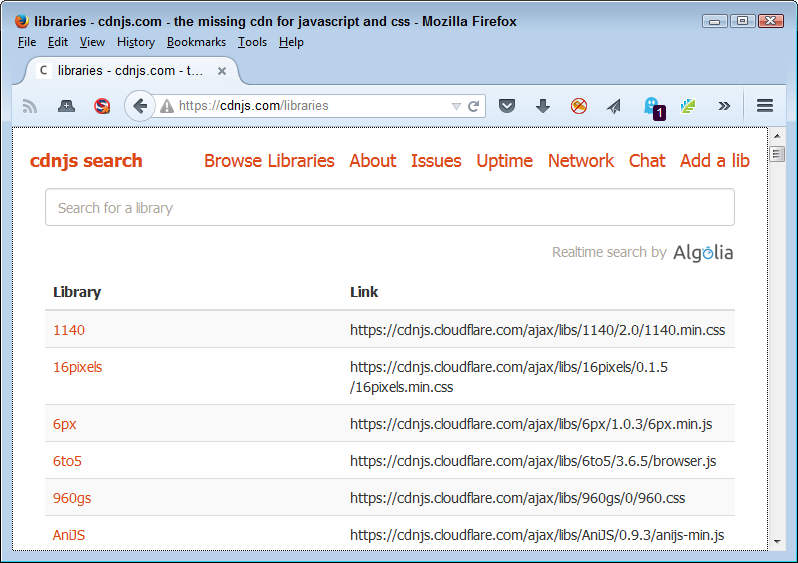Screen dimensions: 798x563
Task: Open the History menu
Action: point(136,42)
